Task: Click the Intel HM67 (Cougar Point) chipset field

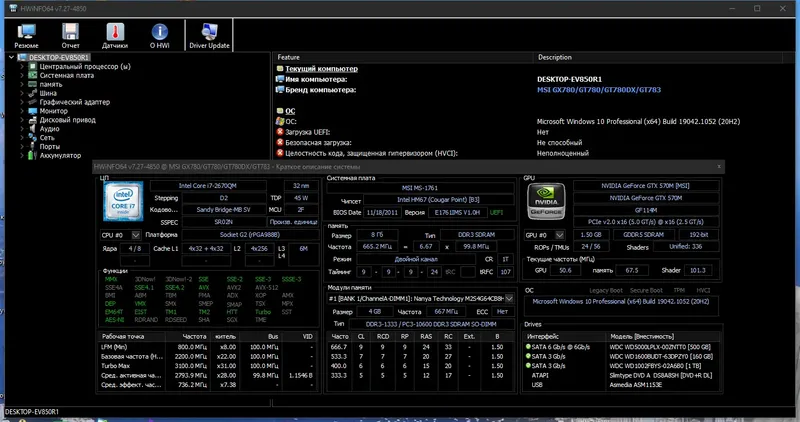Action: pos(438,200)
